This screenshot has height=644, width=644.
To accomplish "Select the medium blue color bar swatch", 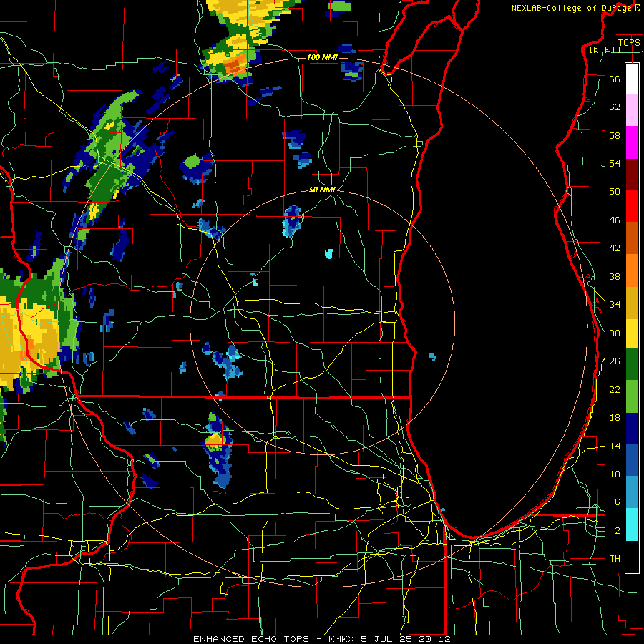I will (x=632, y=460).
